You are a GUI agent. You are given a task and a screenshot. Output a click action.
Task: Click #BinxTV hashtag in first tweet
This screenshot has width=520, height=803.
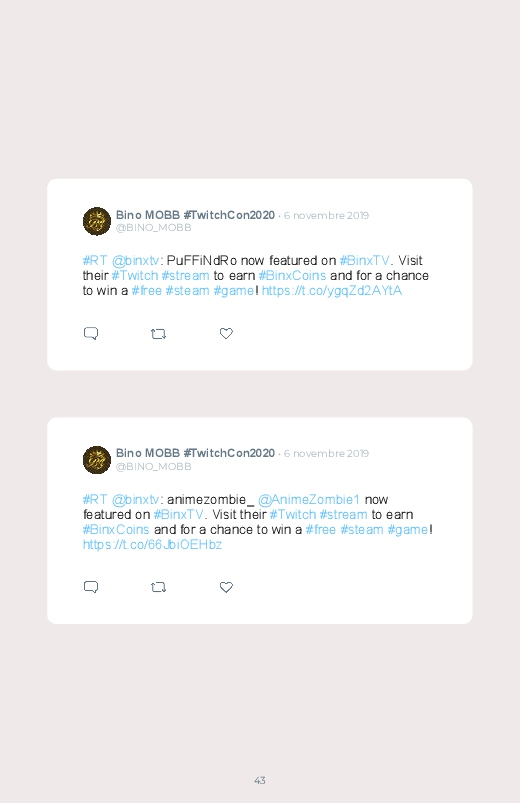364,261
